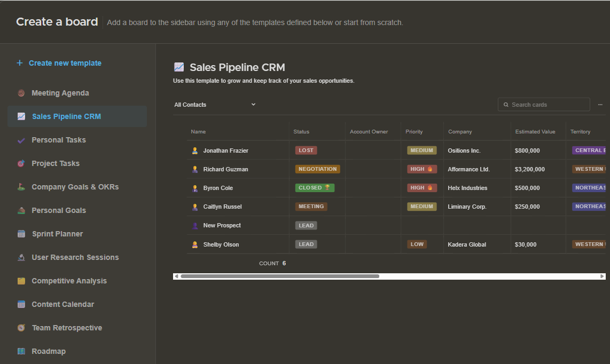The width and height of the screenshot is (610, 364).
Task: Click the dartboard icon beside Project Tasks
Action: pyautogui.click(x=21, y=163)
